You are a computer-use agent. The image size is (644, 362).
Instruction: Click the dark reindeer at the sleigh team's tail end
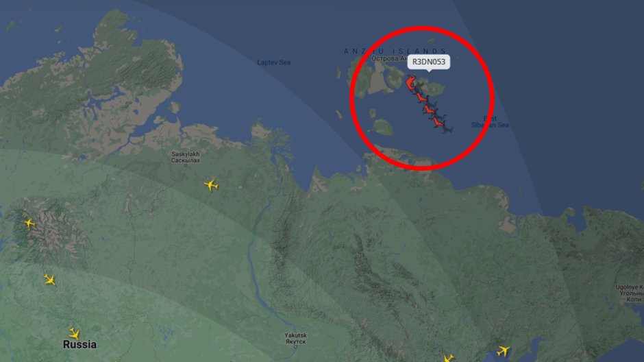coord(447,129)
